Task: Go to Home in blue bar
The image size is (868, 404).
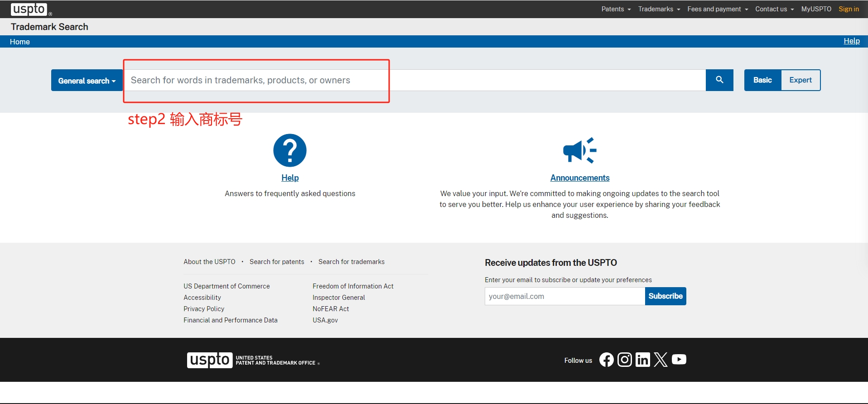Action: pos(20,42)
